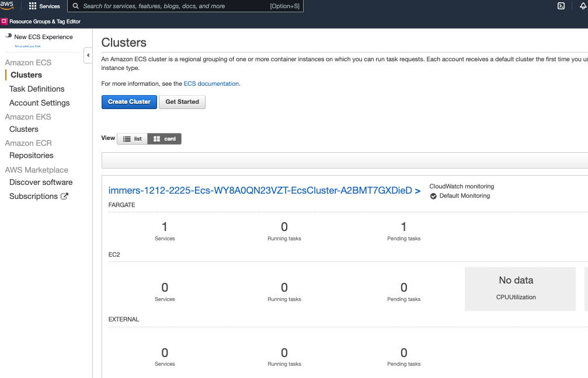Screen dimensions: 588x378
Task: Open Account Settings in sidebar
Action: point(39,103)
